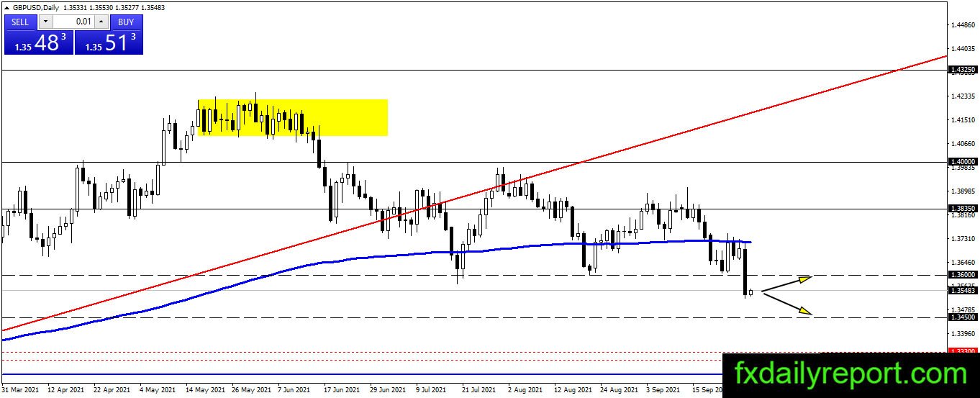Select the 1.43250 horizontal level label
The height and width of the screenshot is (398, 980).
pyautogui.click(x=963, y=71)
